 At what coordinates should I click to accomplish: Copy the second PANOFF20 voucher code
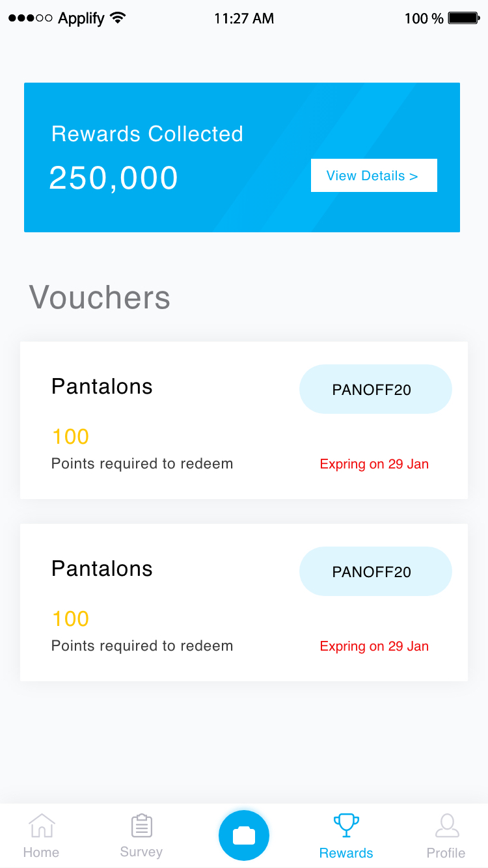click(x=375, y=571)
